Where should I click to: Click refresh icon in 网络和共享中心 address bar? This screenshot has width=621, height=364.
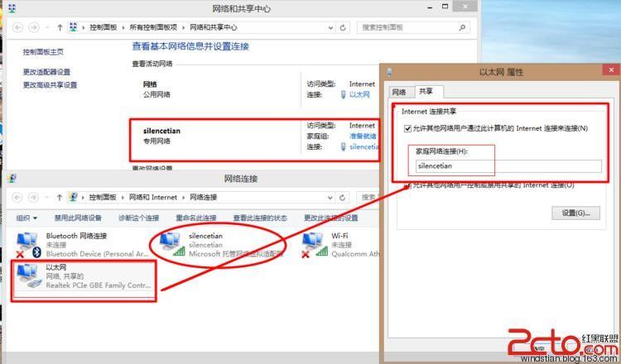point(343,27)
